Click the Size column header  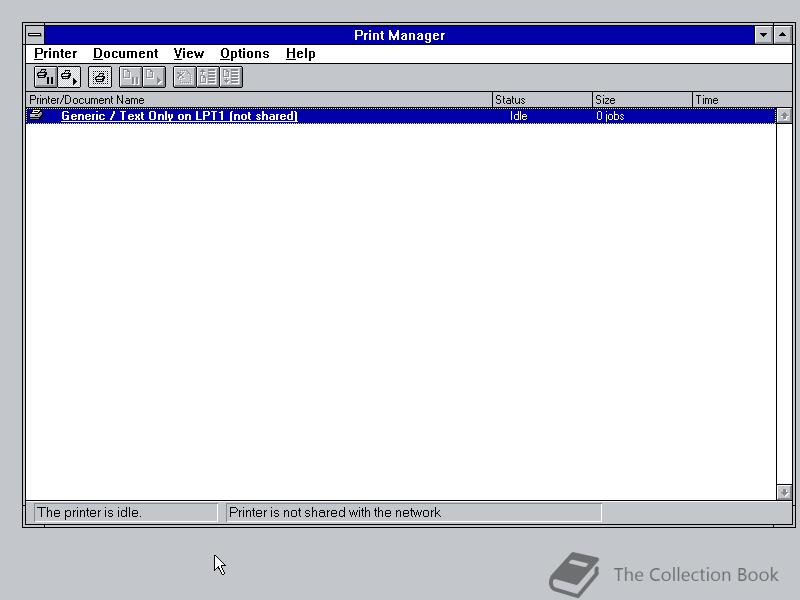point(642,99)
